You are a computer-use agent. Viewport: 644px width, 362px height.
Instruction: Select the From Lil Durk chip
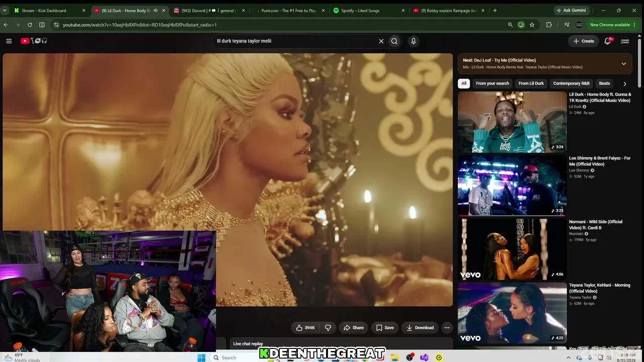(x=531, y=83)
